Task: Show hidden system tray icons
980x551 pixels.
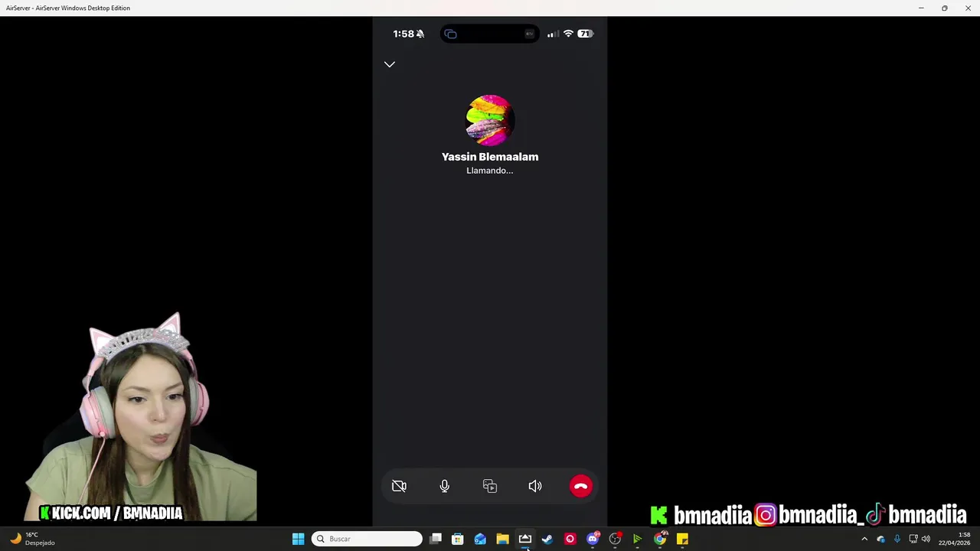Action: click(x=864, y=539)
